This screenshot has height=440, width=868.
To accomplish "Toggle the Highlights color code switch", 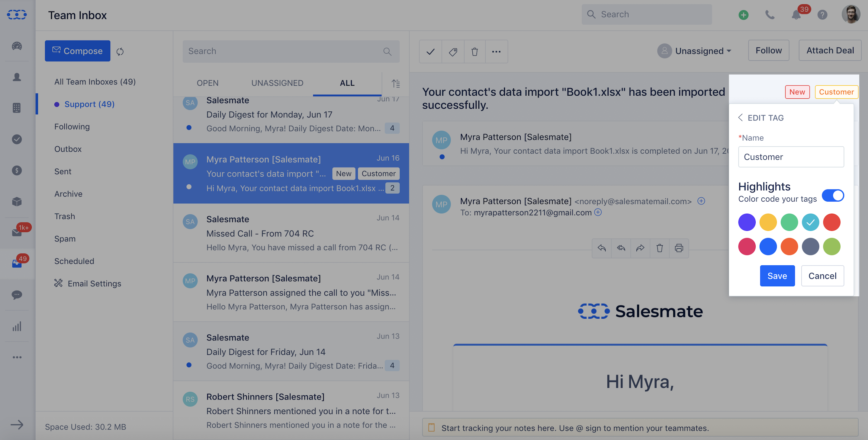I will [833, 195].
